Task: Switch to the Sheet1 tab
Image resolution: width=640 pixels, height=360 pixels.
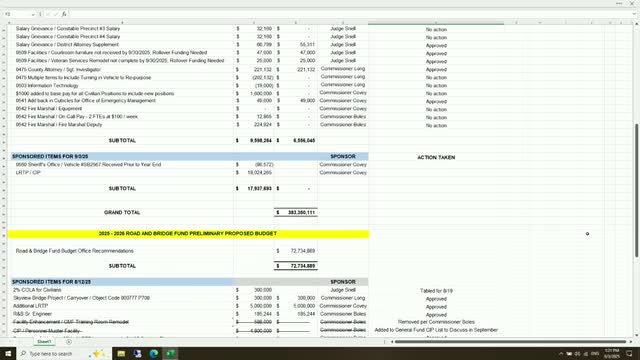Action: pyautogui.click(x=44, y=342)
